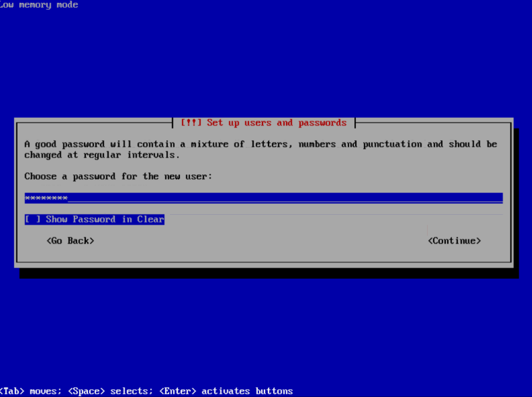Click the 'Low memory mode' text
This screenshot has width=532, height=397.
[x=39, y=5]
